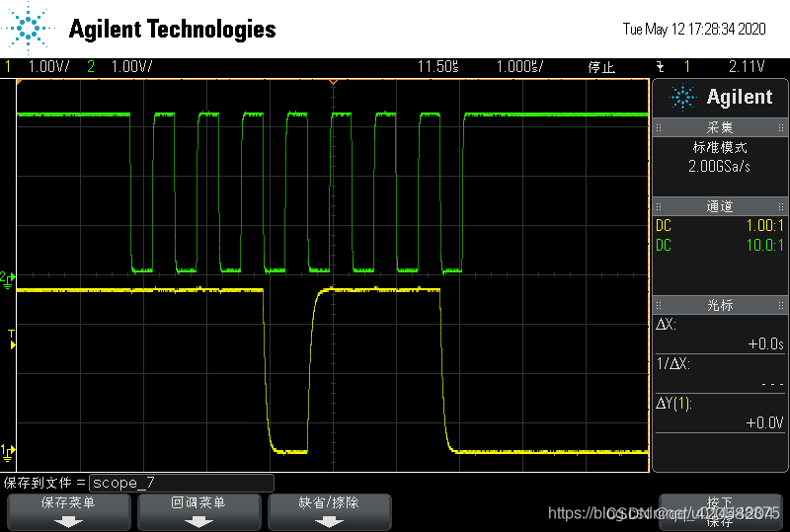
Task: Click the 1/ΔX cursor label
Action: click(673, 363)
